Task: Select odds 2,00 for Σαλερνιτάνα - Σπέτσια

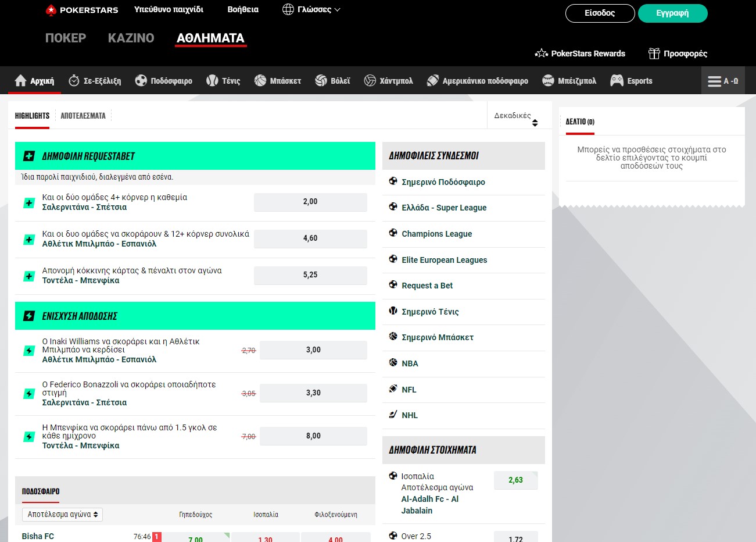Action: pyautogui.click(x=310, y=202)
